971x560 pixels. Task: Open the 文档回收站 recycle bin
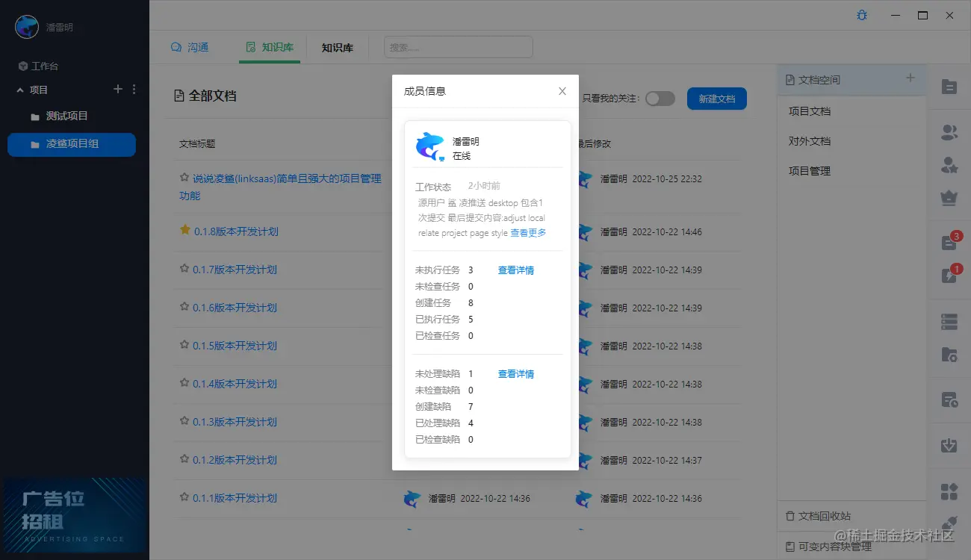click(818, 516)
